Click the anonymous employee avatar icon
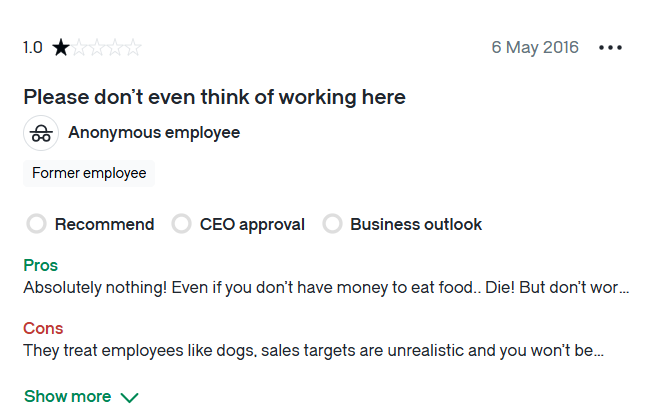This screenshot has width=650, height=413. [41, 133]
